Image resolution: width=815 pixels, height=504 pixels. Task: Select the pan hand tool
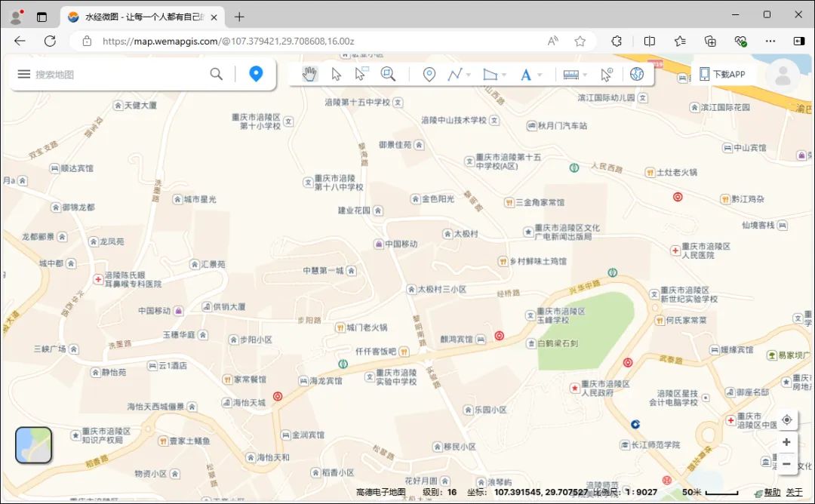[x=310, y=74]
